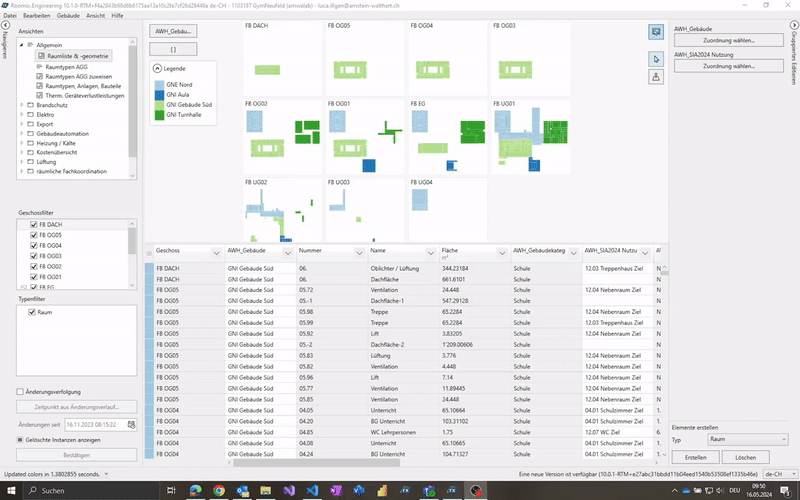Collapse the Legende panel

[x=157, y=68]
